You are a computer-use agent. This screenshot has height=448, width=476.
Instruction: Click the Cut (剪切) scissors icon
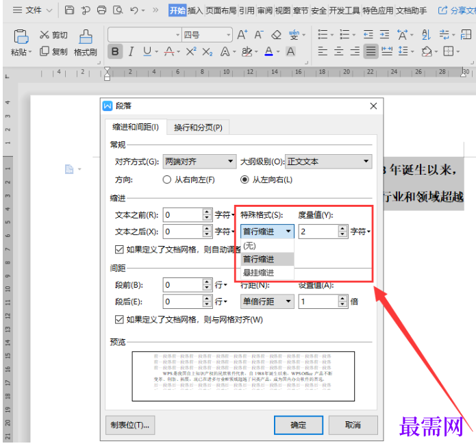pos(45,35)
